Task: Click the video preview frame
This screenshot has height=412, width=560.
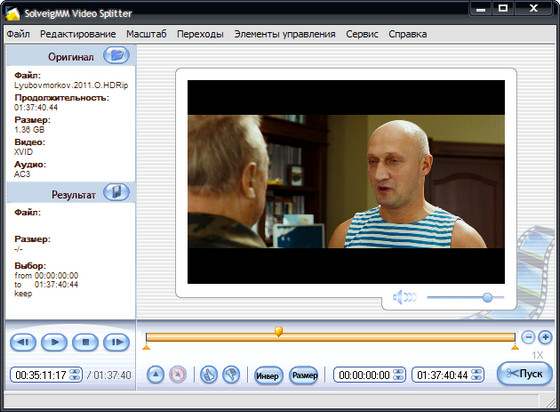Action: 346,182
